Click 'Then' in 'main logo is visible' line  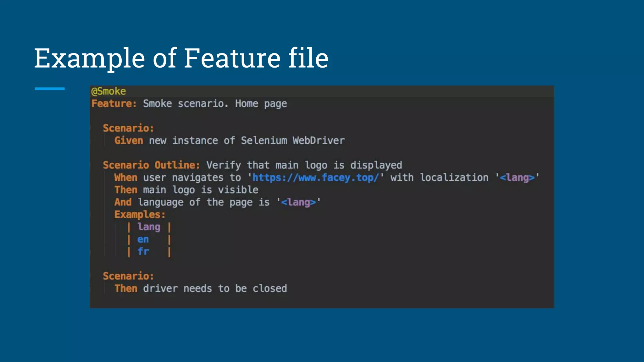click(x=126, y=190)
